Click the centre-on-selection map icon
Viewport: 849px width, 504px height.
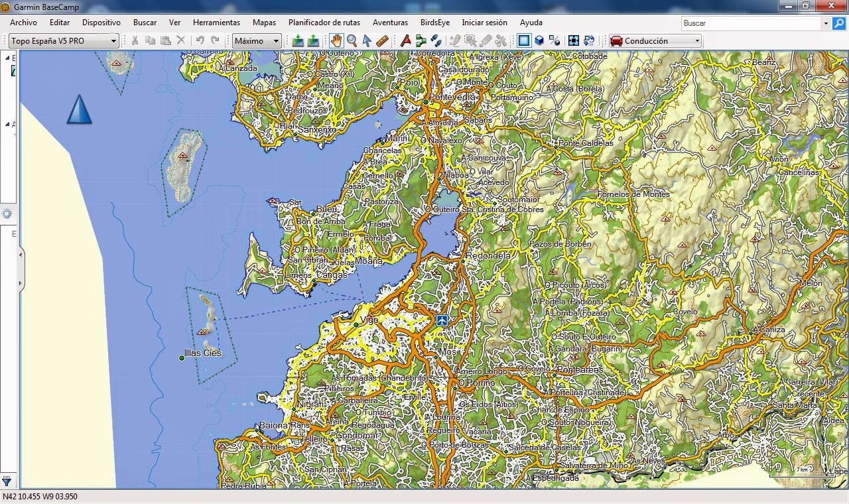(x=574, y=40)
